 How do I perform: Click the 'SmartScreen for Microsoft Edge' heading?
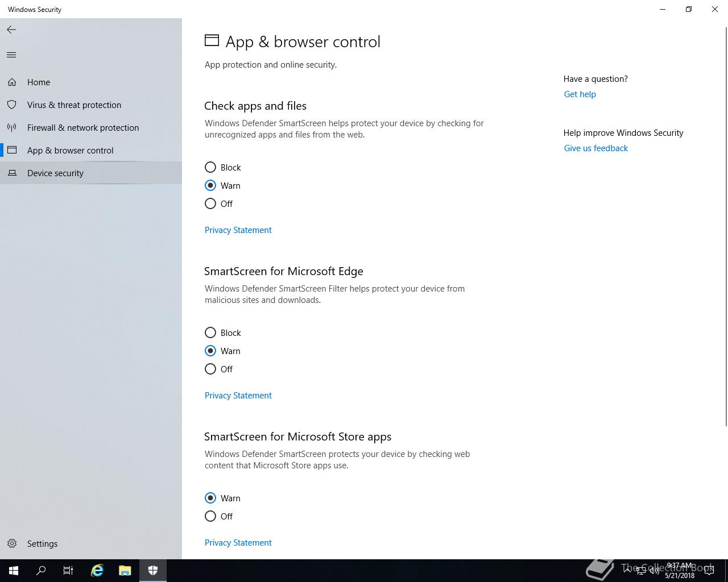[283, 271]
